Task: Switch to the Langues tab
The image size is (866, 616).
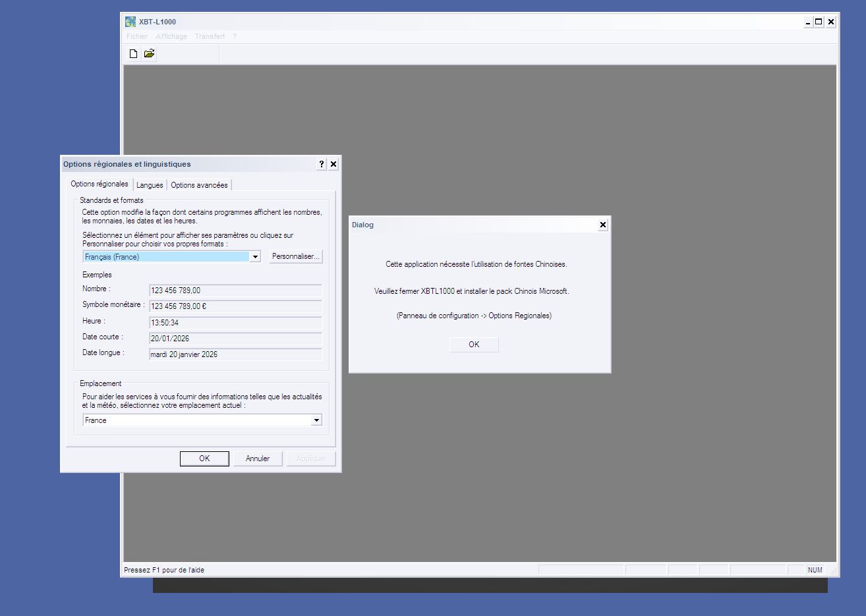Action: coord(150,185)
